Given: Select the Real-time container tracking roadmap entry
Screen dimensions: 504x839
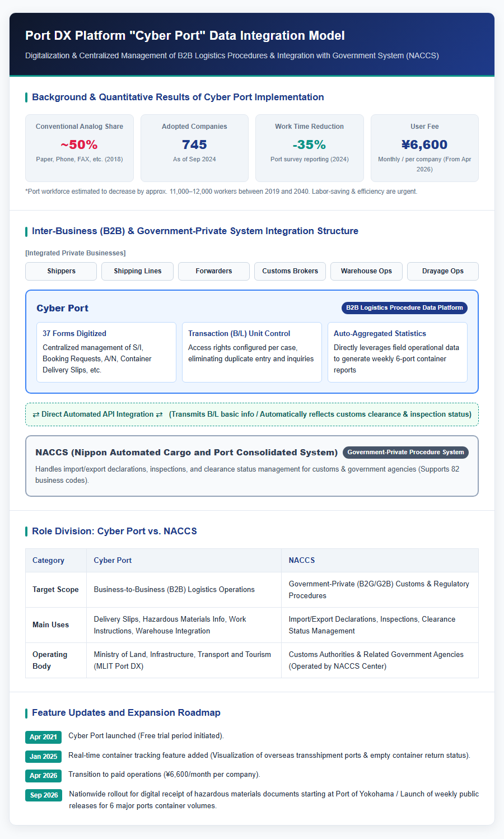Looking at the screenshot, I should pos(269,755).
